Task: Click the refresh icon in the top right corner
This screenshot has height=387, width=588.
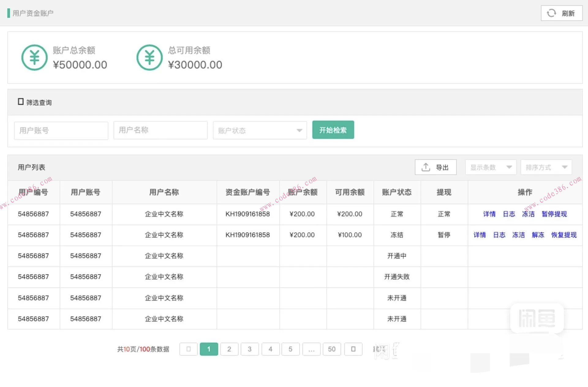Action: 551,13
